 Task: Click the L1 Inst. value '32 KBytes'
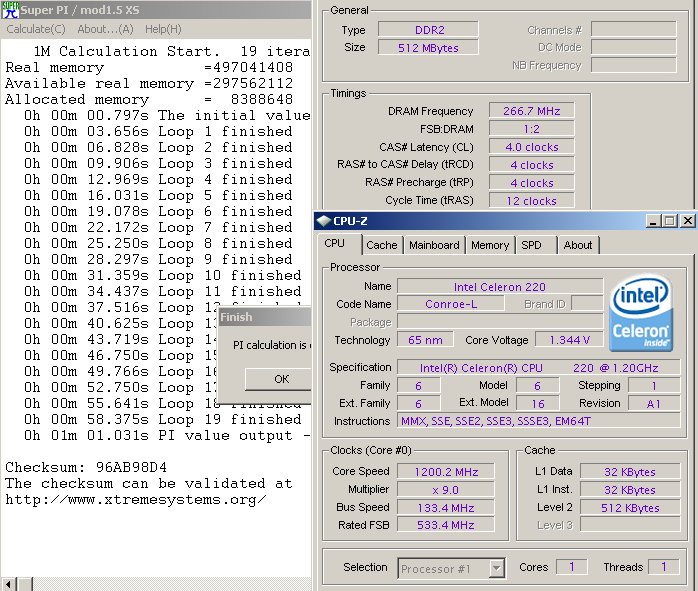630,490
